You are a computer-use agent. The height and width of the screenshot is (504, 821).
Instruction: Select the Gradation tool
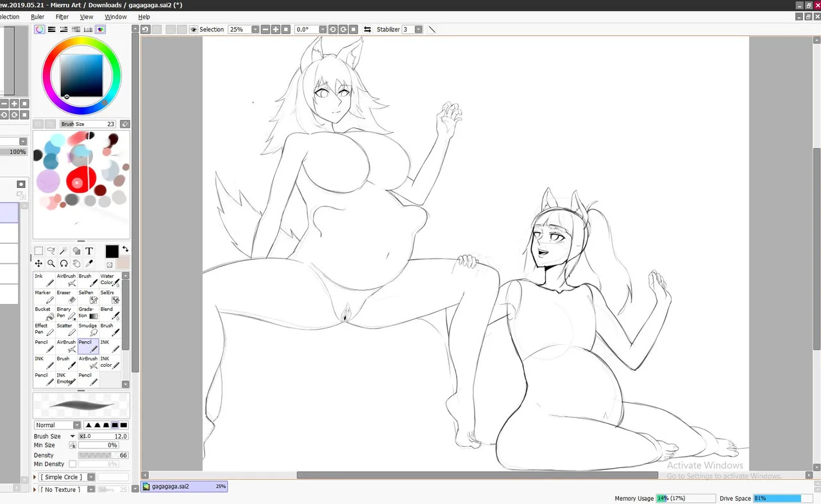click(x=88, y=313)
